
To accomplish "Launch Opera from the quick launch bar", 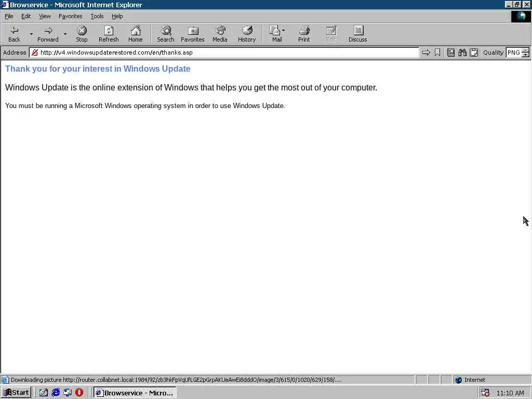I will pyautogui.click(x=79, y=393).
